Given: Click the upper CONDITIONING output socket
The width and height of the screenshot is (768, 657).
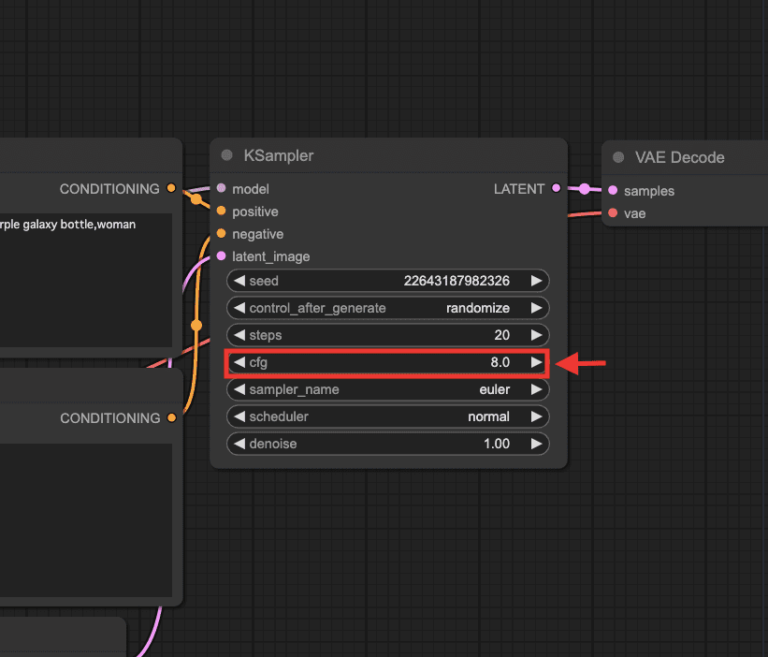Looking at the screenshot, I should click(x=172, y=188).
